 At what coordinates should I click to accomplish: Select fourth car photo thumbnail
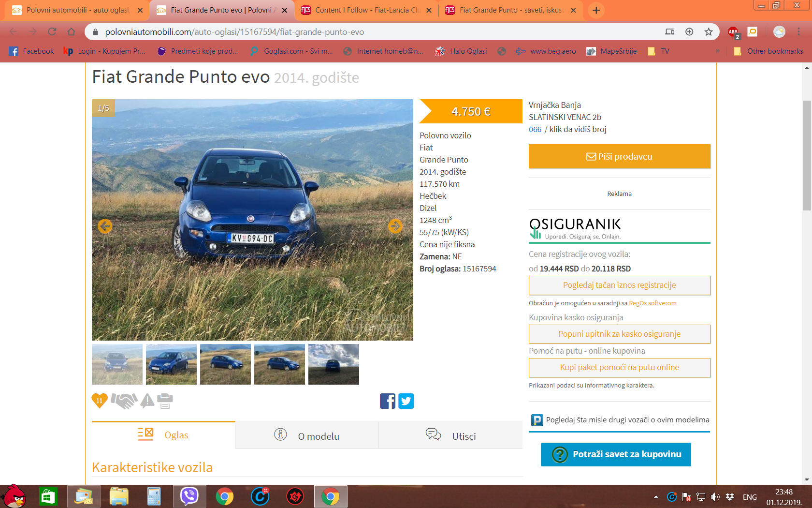279,364
